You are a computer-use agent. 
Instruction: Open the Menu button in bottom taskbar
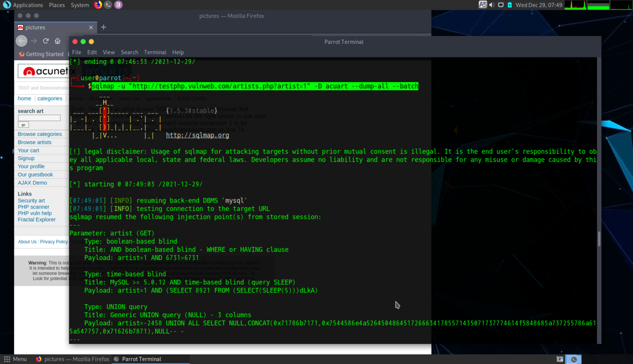coord(15,359)
